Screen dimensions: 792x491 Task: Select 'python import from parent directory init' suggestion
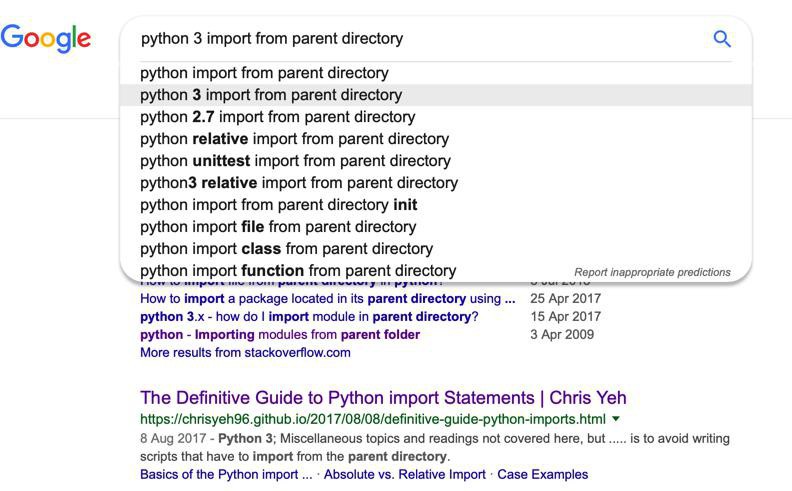coord(436,205)
